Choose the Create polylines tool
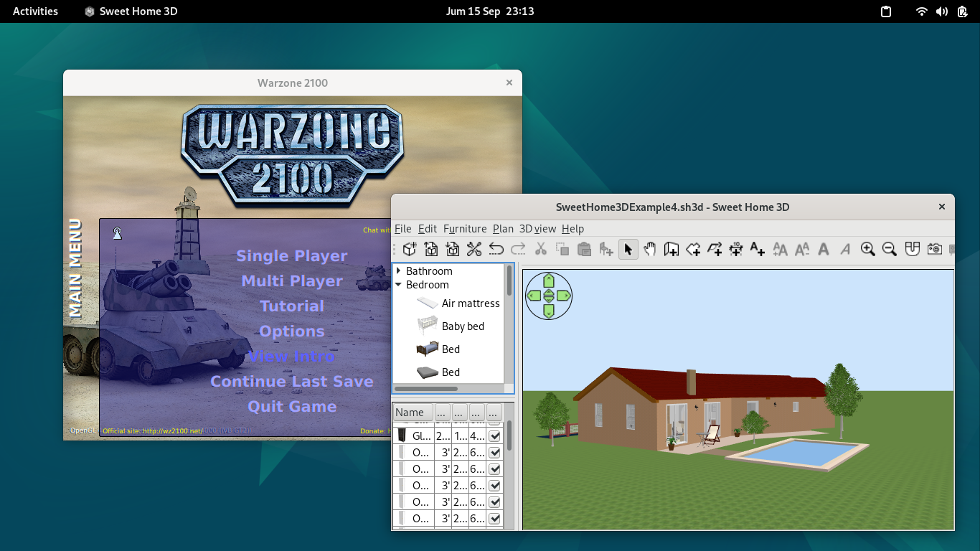This screenshot has height=551, width=980. (715, 249)
